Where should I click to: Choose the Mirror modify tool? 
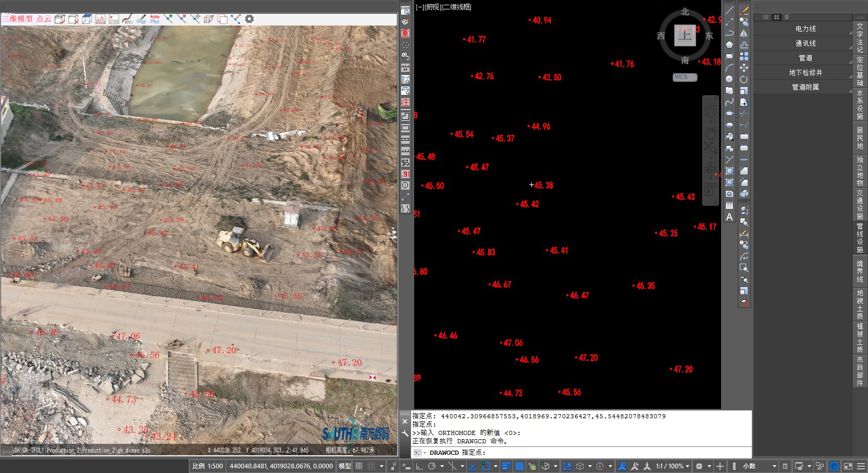coord(744,33)
